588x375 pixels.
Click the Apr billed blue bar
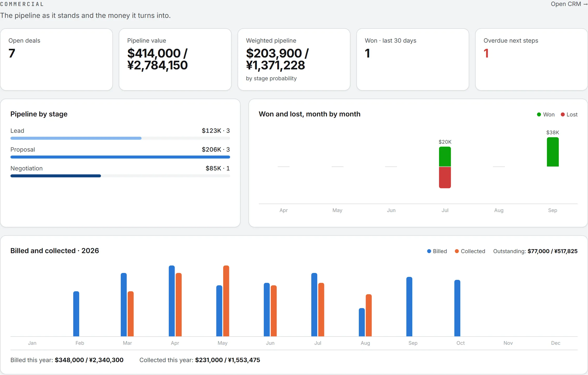pos(172,301)
